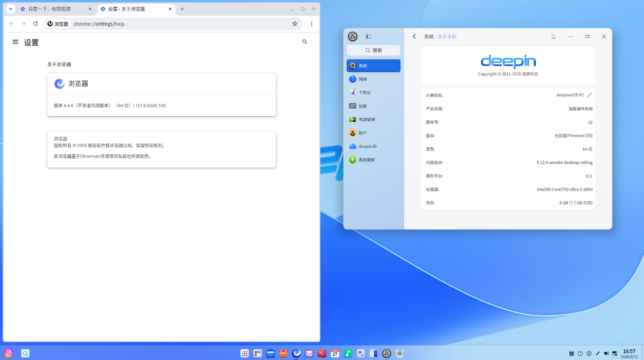Add a new browser tab
The width and height of the screenshot is (644, 360).
click(182, 9)
